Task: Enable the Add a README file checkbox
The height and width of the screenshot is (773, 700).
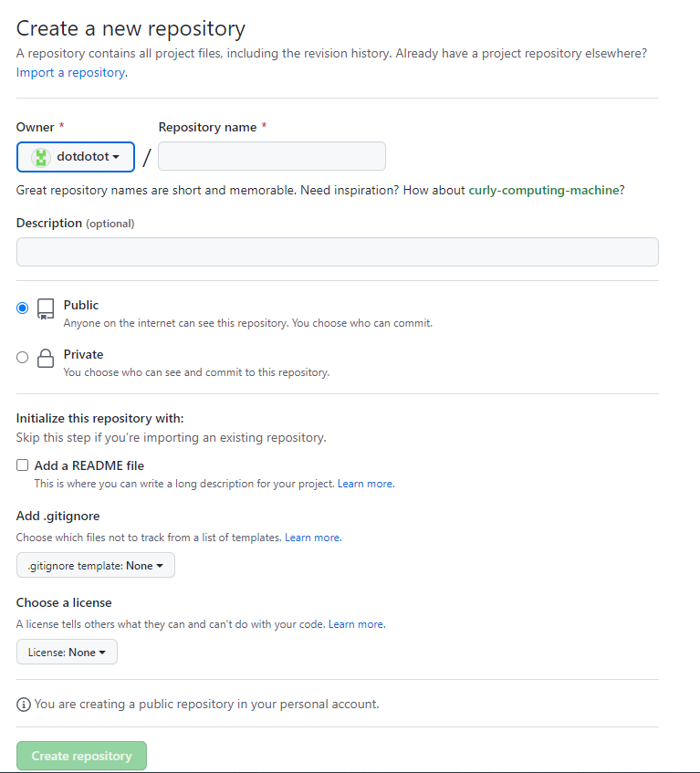Action: 21,465
